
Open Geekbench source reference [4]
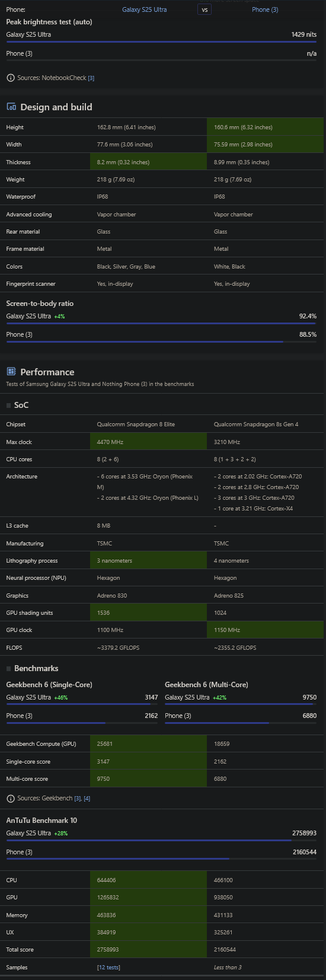coord(87,799)
